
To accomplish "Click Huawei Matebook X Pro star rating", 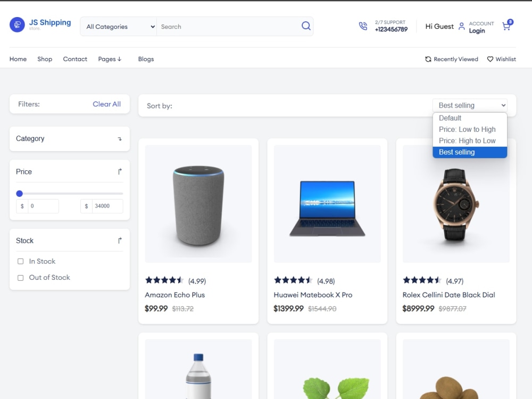I will 294,280.
